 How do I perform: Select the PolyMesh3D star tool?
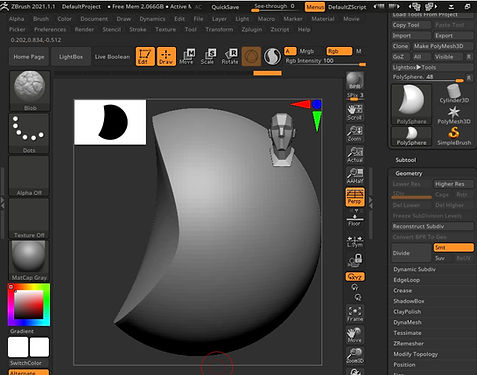click(454, 115)
